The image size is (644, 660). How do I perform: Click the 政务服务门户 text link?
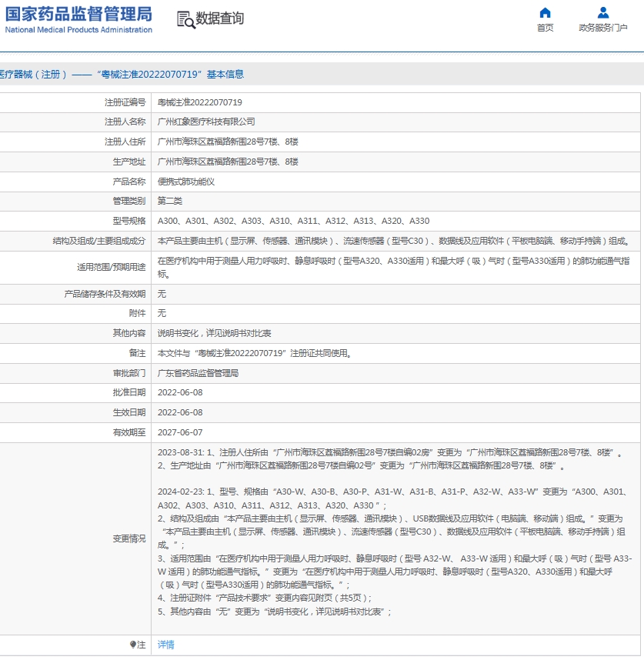click(x=602, y=28)
